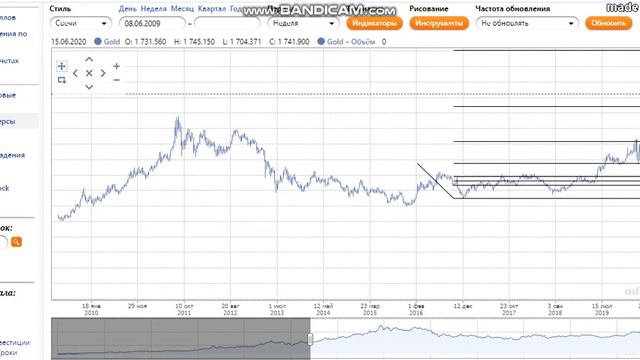
Task: Zoom in with the plus icon
Action: 116,66
